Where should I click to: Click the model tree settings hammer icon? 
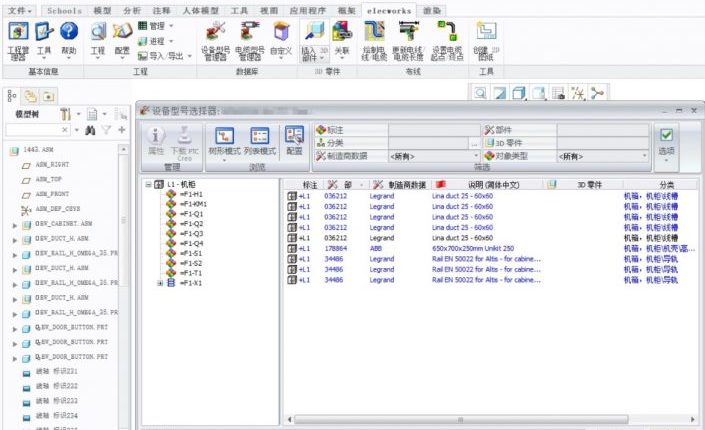[66, 114]
